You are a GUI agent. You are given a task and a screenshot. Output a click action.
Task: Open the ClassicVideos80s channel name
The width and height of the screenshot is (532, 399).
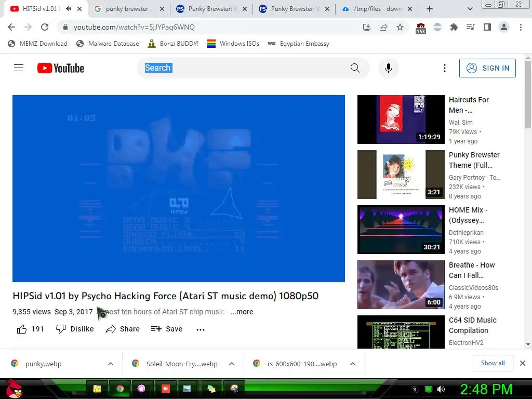[x=473, y=288]
